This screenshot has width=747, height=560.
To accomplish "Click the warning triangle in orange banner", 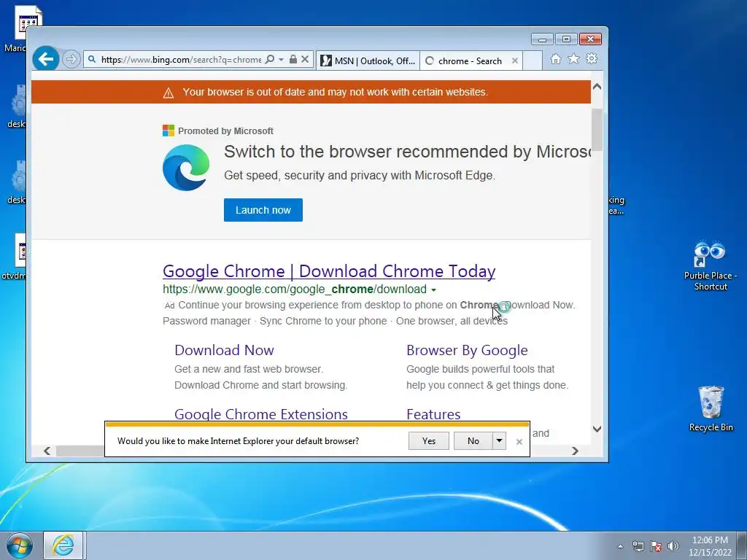I will 169,93.
